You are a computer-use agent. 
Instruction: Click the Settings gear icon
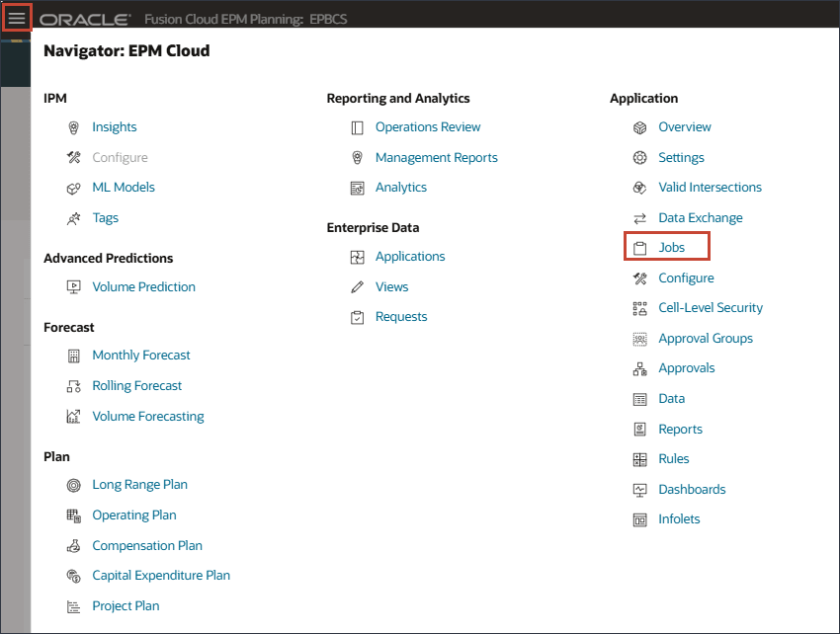tap(639, 157)
